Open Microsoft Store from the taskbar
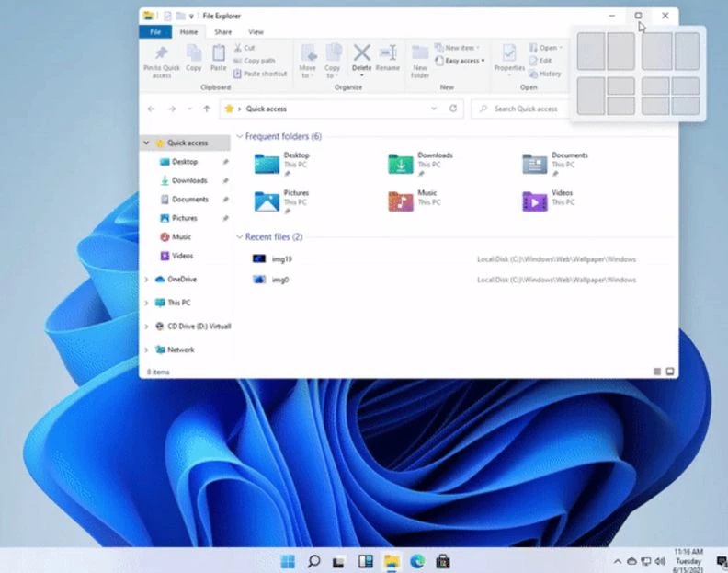728x573 pixels. [x=443, y=561]
